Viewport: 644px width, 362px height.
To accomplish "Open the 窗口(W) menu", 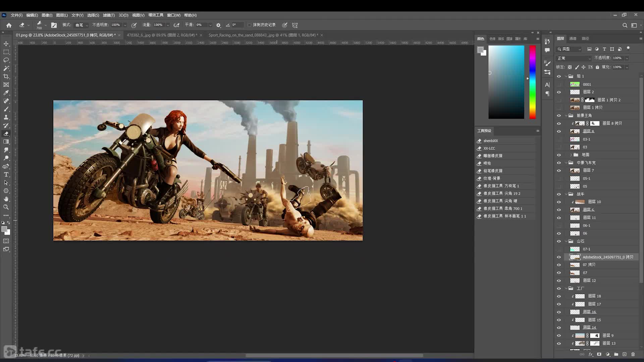I will 174,15.
